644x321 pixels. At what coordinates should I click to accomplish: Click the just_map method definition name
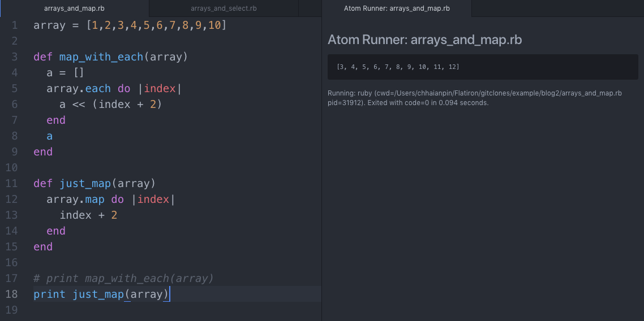85,183
